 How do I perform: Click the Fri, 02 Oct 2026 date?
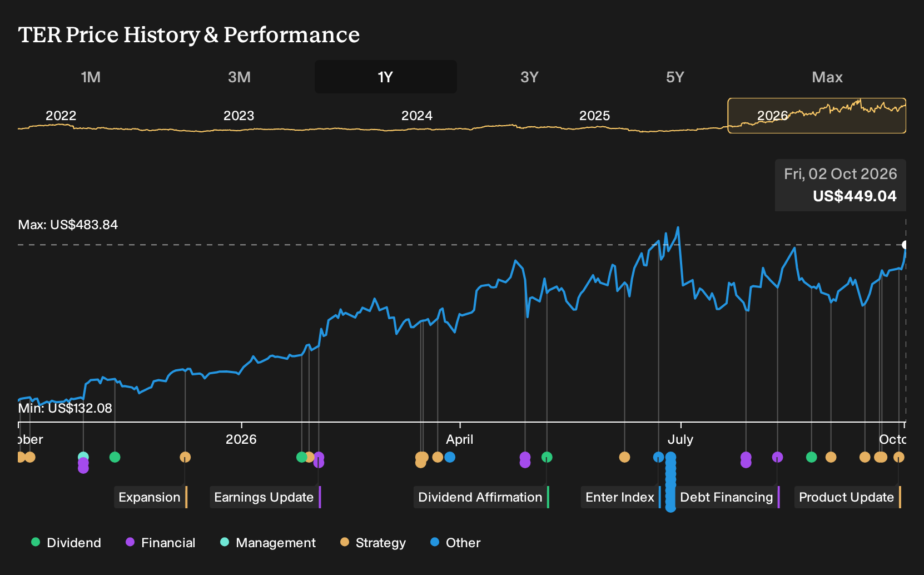[x=841, y=174]
